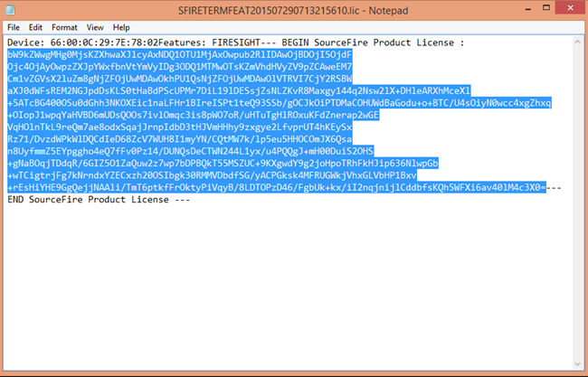
Task: Open the View menu
Action: [95, 27]
